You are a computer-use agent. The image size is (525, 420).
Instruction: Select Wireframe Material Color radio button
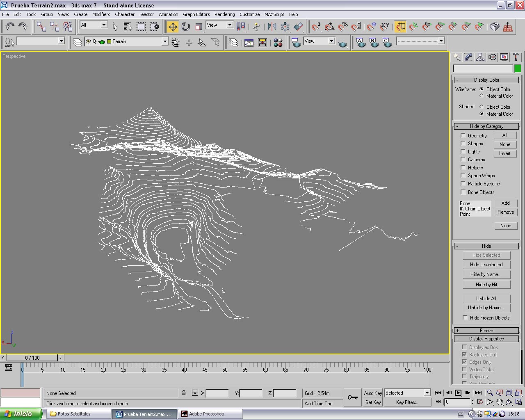coord(482,96)
